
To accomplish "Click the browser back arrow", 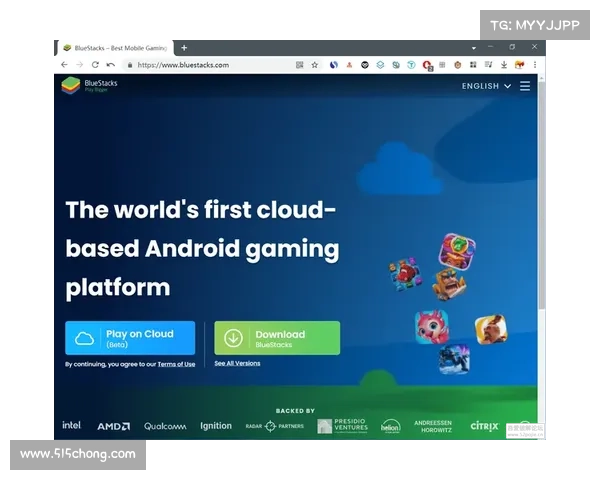I will tap(64, 65).
